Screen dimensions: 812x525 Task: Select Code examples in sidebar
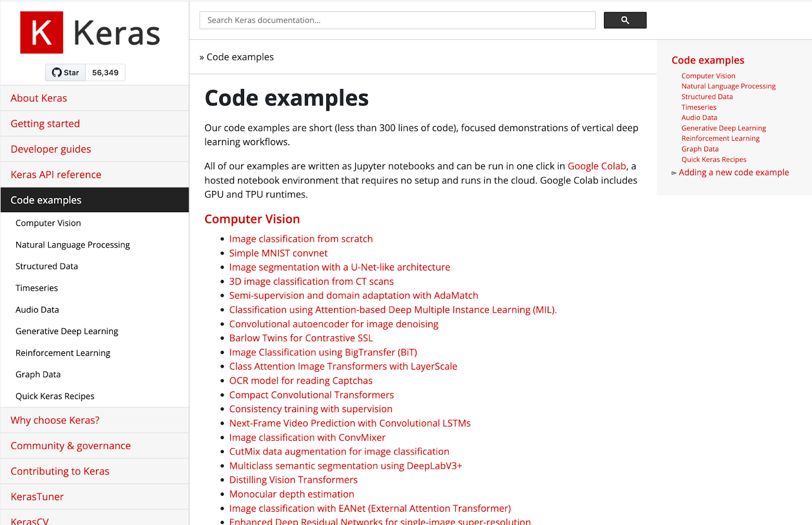(94, 200)
